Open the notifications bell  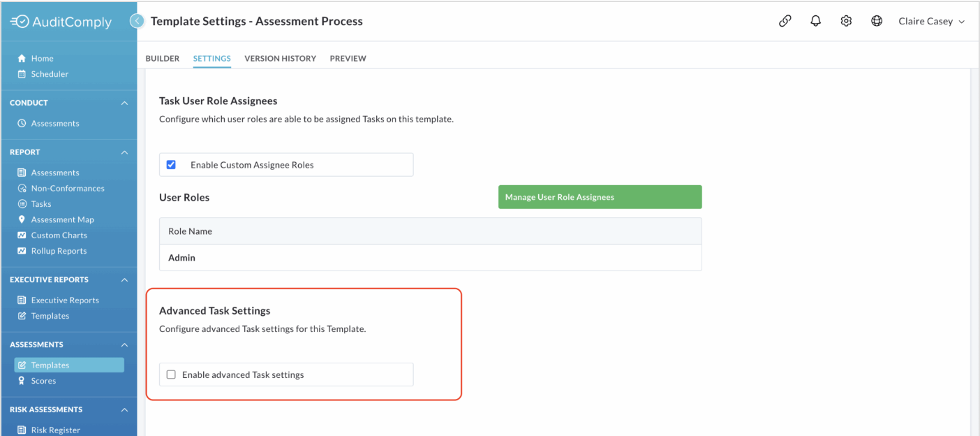click(x=815, y=21)
